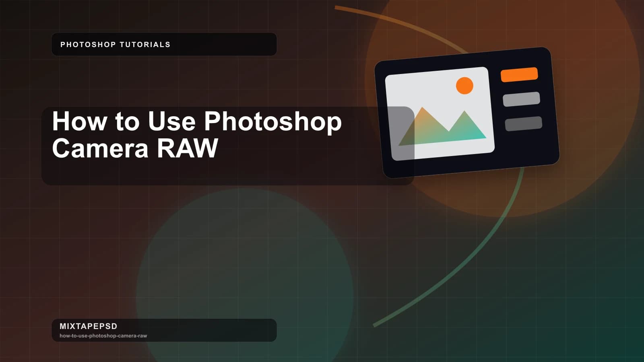Click the image placeholder illustration with mountains

point(440,114)
